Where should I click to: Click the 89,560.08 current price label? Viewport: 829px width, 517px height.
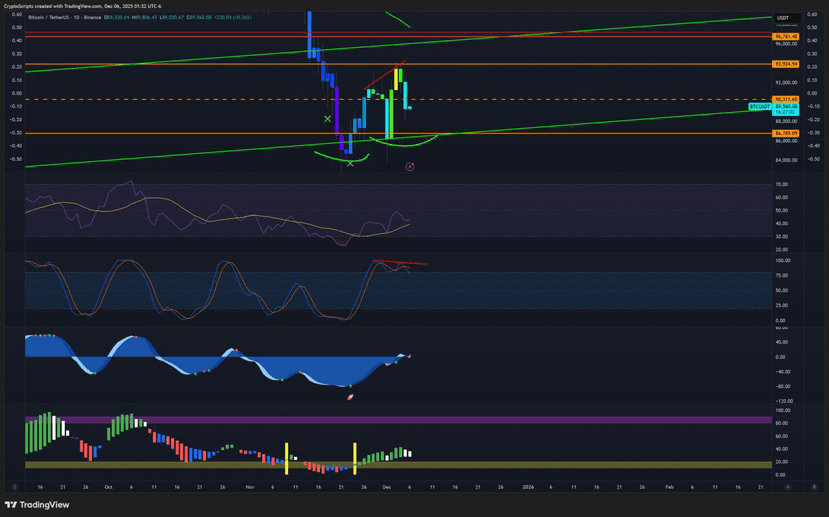pyautogui.click(x=786, y=107)
